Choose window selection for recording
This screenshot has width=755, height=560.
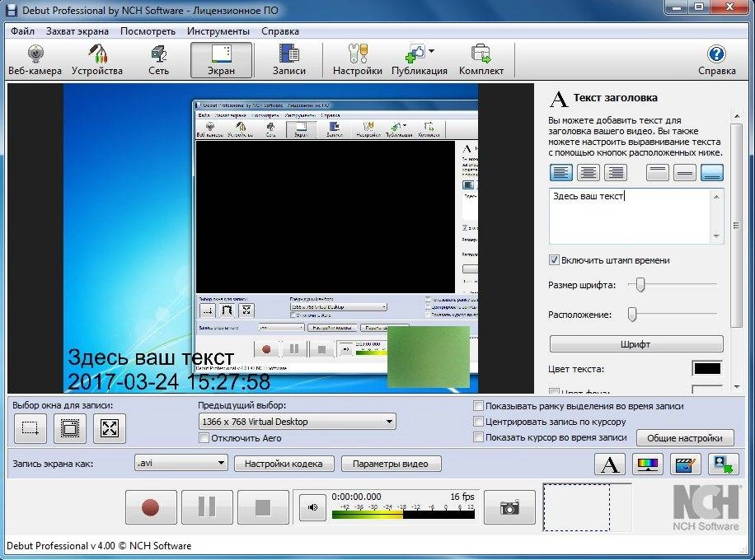point(70,428)
